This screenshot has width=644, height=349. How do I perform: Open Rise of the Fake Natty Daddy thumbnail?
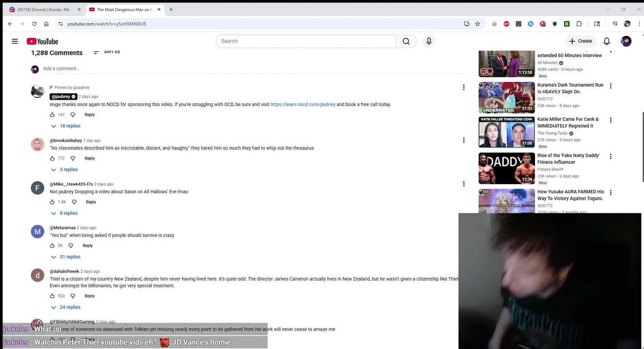507,169
